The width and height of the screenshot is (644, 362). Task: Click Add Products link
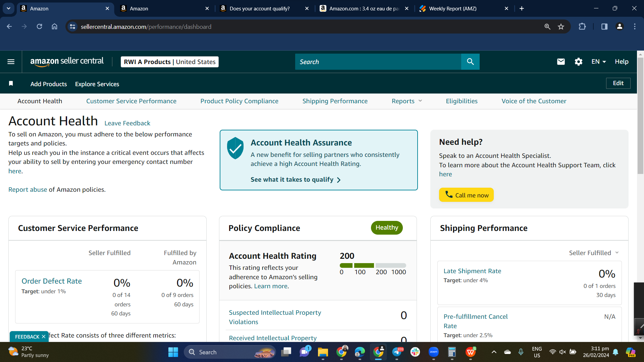pyautogui.click(x=49, y=84)
